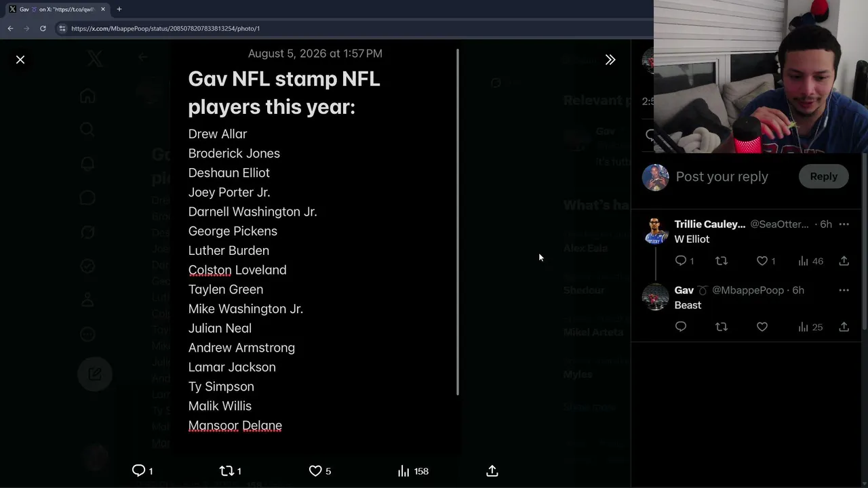Open site information icon in address bar
The height and width of the screenshot is (488, 868).
pyautogui.click(x=62, y=28)
